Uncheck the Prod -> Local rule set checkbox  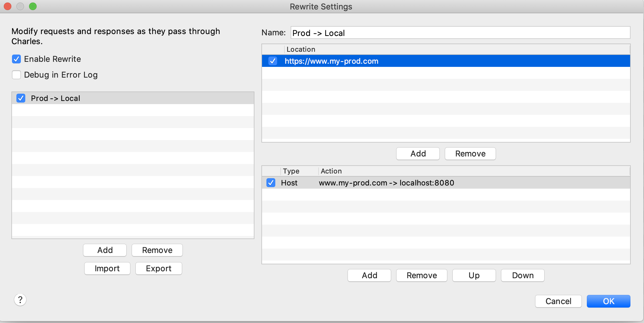[x=21, y=98]
